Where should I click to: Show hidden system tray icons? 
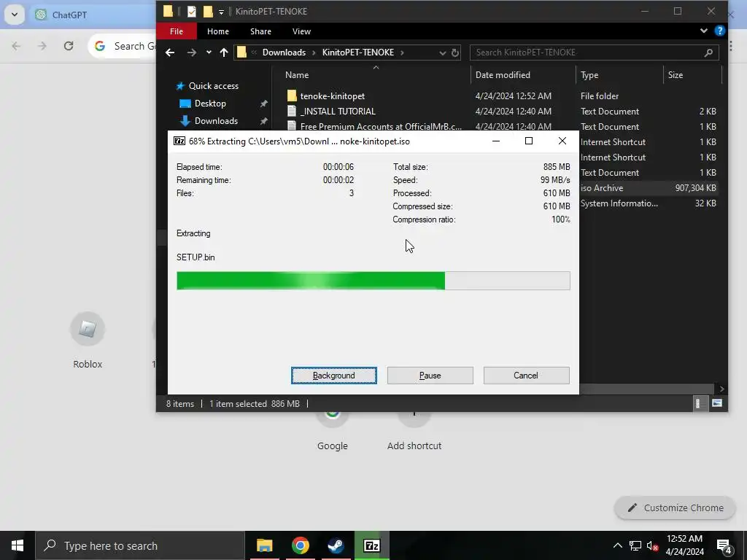[x=617, y=545]
